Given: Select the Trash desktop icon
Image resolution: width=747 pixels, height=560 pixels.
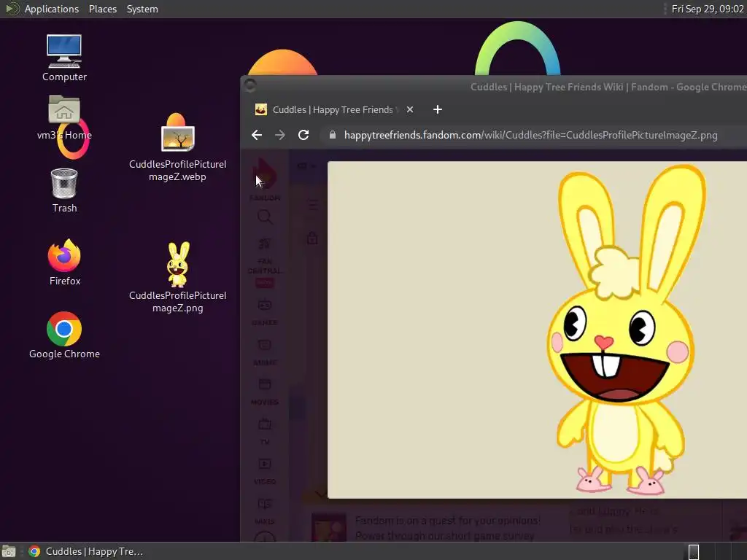Looking at the screenshot, I should pos(64,190).
